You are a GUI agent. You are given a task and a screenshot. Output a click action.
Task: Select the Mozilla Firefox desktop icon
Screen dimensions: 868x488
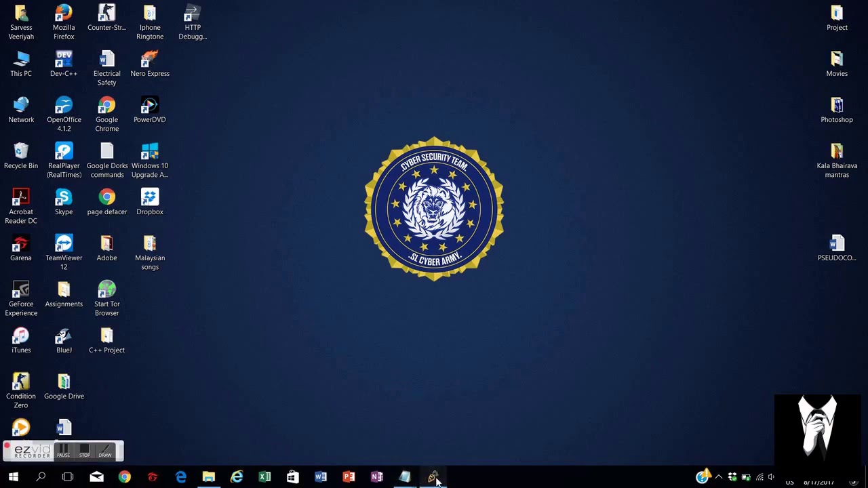click(64, 22)
